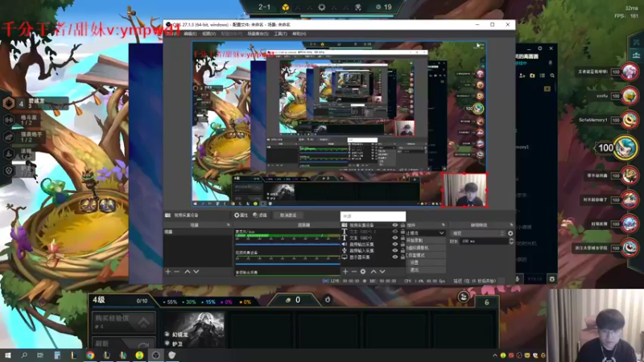Toggle visibility of 视频采集设备 source
Viewport: 644px width, 362px height.
coord(395,225)
